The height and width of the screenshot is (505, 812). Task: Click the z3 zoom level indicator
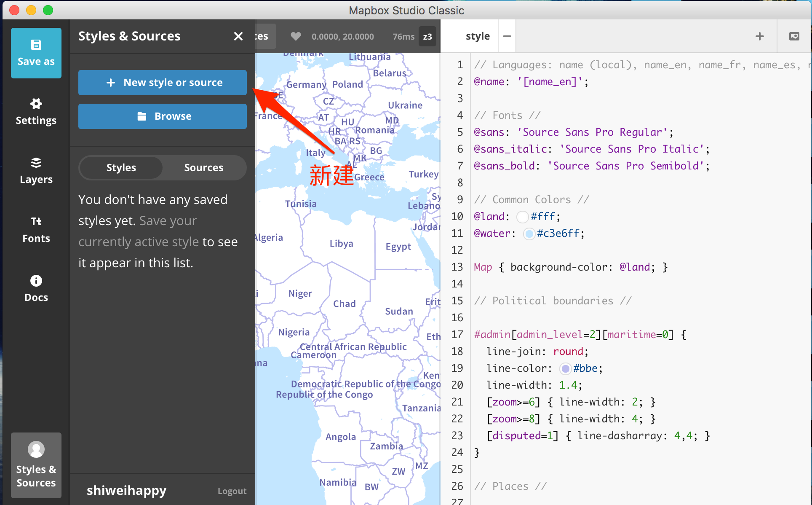pos(427,37)
